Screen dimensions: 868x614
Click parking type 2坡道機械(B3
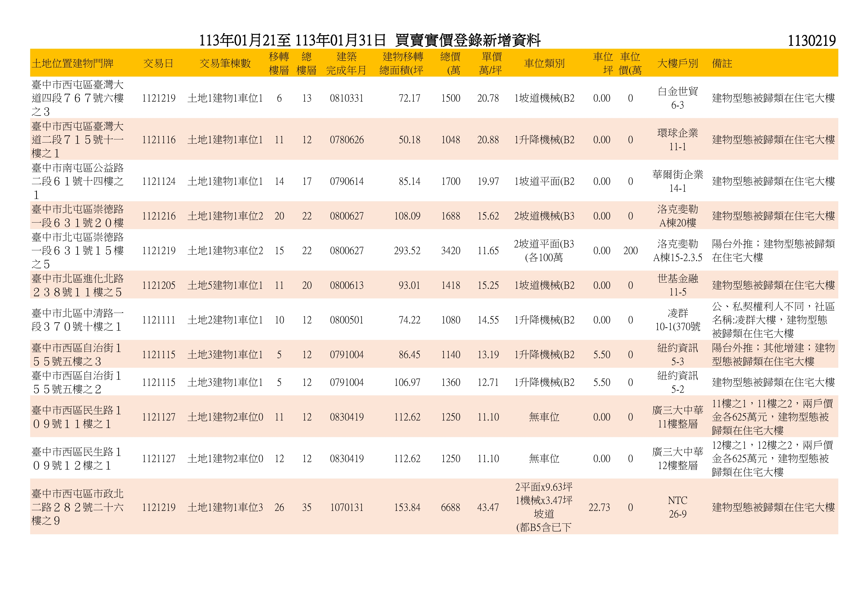(x=545, y=216)
